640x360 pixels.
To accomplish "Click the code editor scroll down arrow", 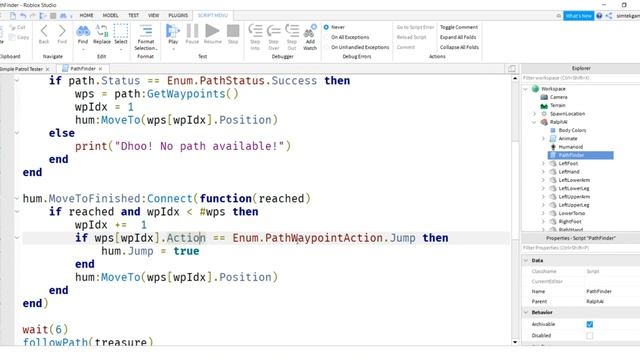I will pyautogui.click(x=515, y=342).
